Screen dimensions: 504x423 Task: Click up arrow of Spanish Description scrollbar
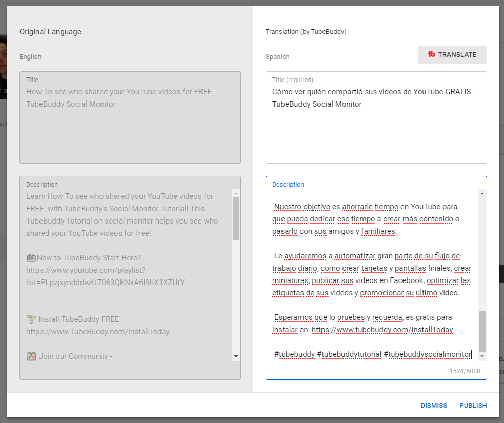[x=482, y=193]
